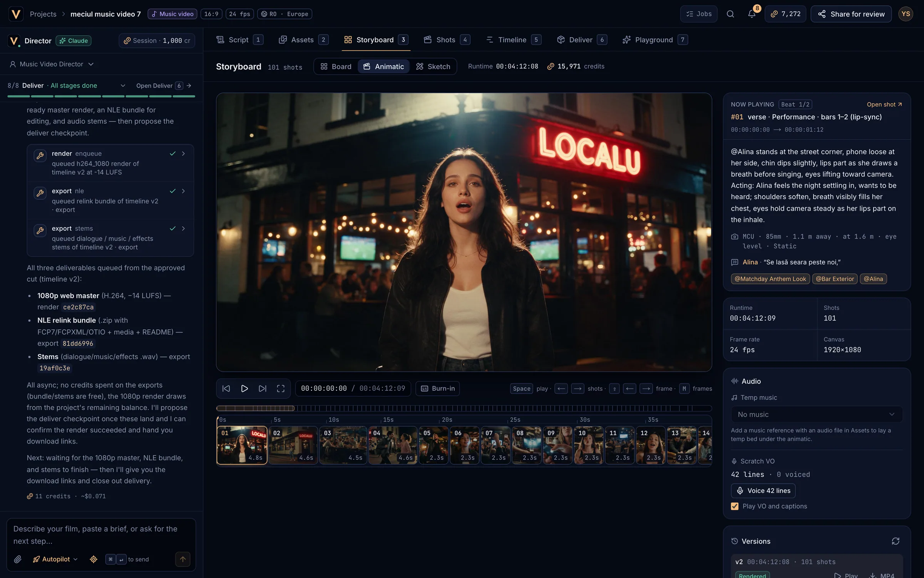Select shot 03 thumbnail in filmstrip

(x=343, y=445)
